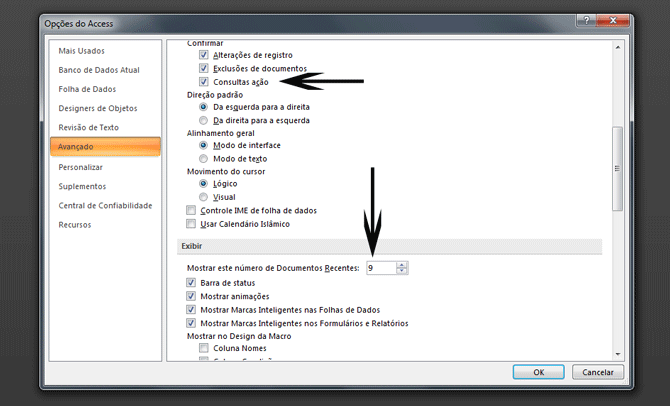Image resolution: width=670 pixels, height=406 pixels.
Task: Select Folha de Dados category
Action: coord(87,89)
